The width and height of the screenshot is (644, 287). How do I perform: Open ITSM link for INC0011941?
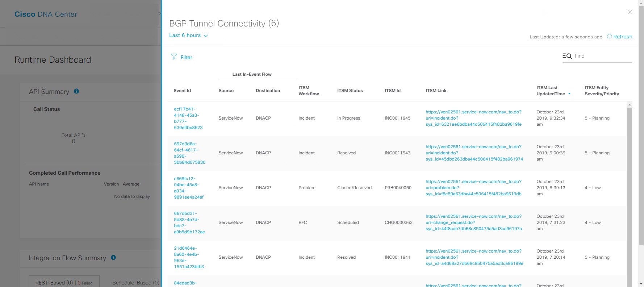pyautogui.click(x=474, y=257)
